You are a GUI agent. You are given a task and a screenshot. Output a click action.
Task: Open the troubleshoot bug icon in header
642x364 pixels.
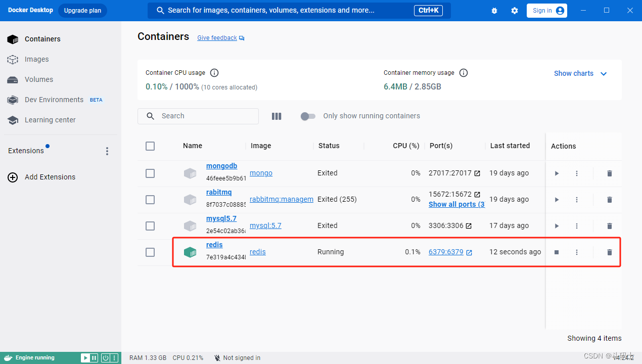(x=494, y=11)
